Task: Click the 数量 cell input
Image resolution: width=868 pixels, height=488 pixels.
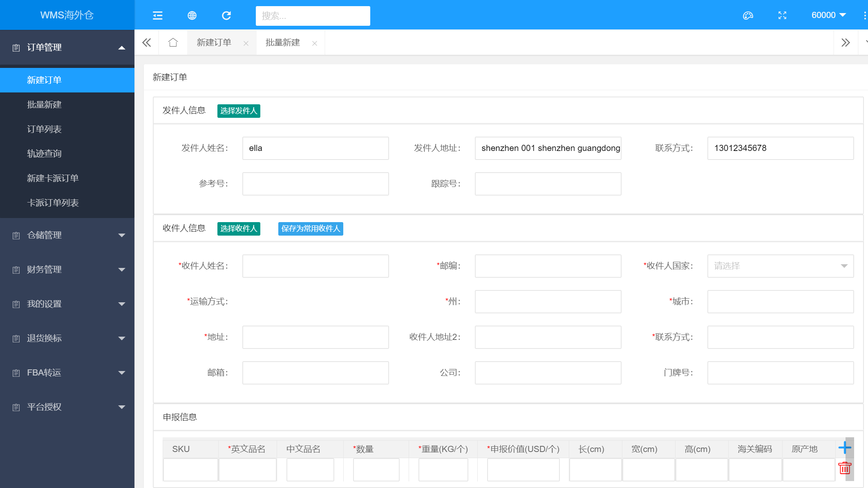Action: (376, 470)
